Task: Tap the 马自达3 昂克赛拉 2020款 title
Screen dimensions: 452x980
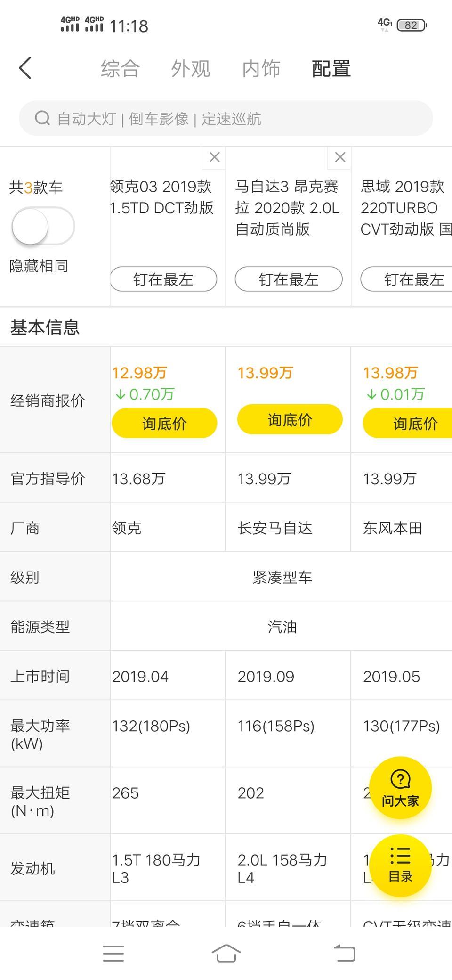Action: (287, 208)
